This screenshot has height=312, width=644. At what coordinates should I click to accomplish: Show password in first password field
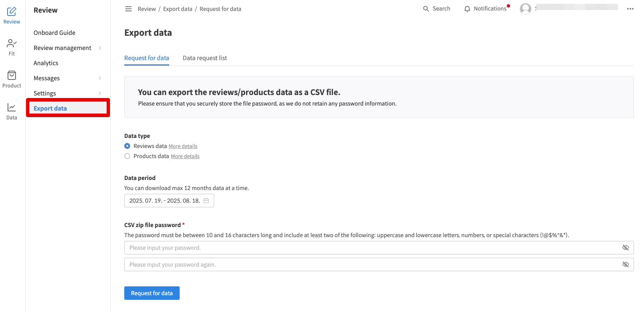(626, 248)
